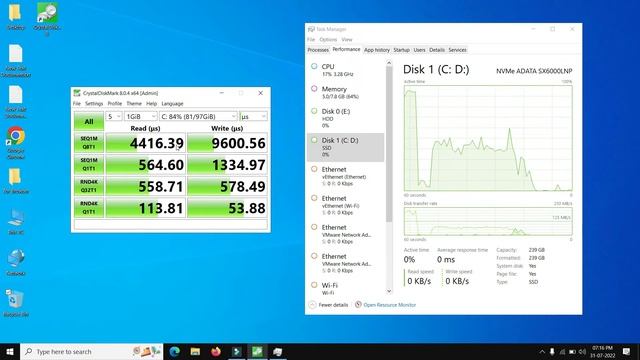The width and height of the screenshot is (640, 360).
Task: Open the terminal app on the taskbar
Action: tap(236, 351)
